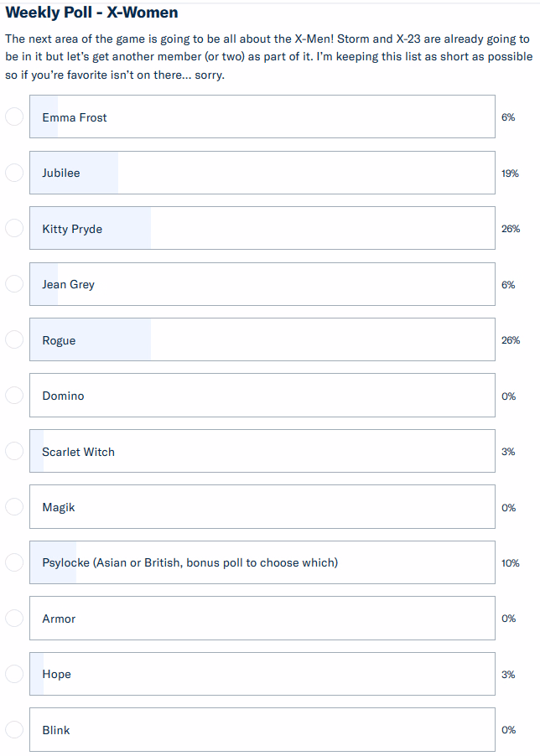Select the Hope radio button
Viewport: 540px width, 756px height.
coord(14,674)
